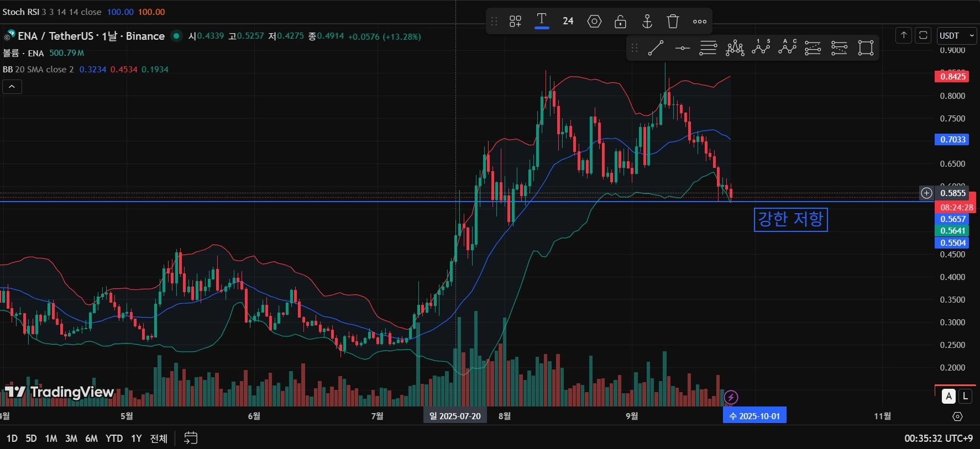Click the 2025-10-01 date label
980x449 pixels.
[754, 416]
